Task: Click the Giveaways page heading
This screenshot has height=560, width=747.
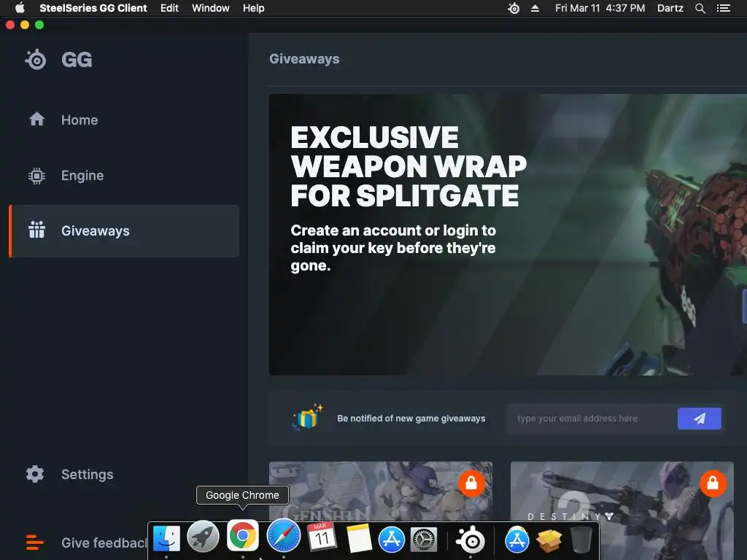Action: (x=304, y=58)
